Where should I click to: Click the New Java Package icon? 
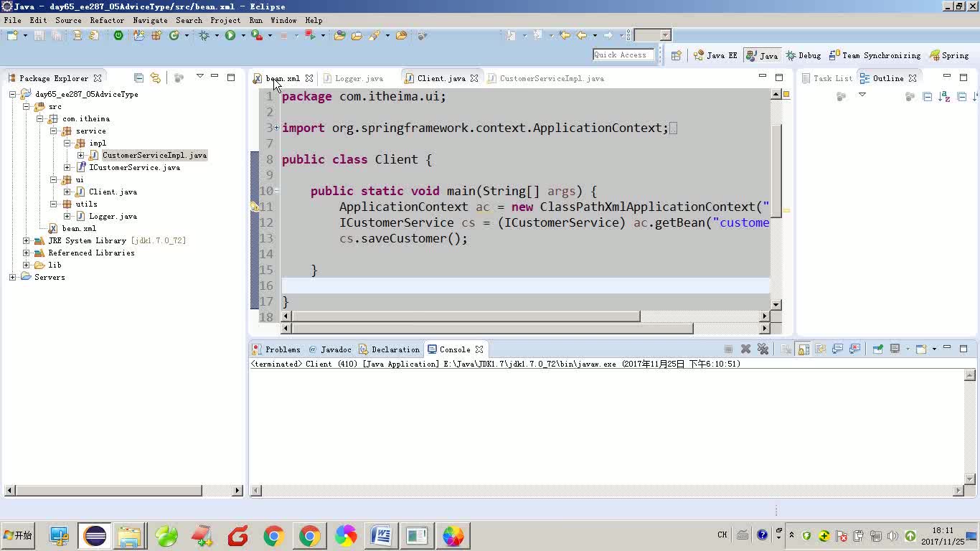(156, 35)
